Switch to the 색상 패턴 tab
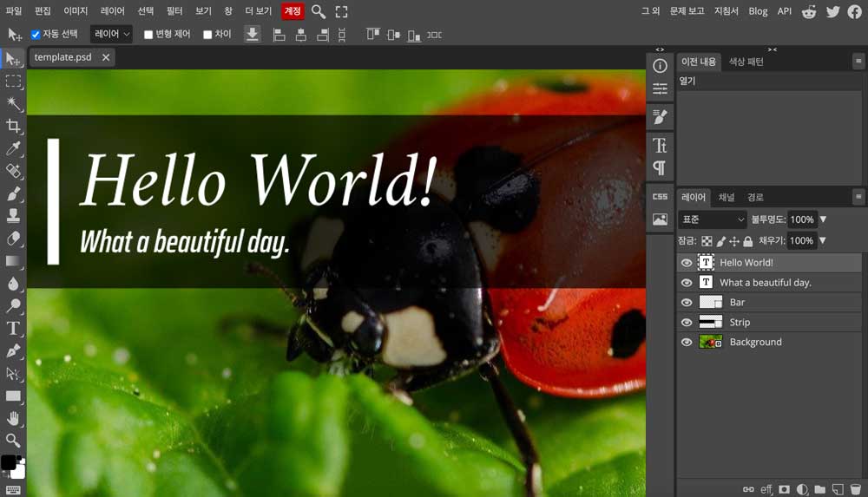 point(746,62)
